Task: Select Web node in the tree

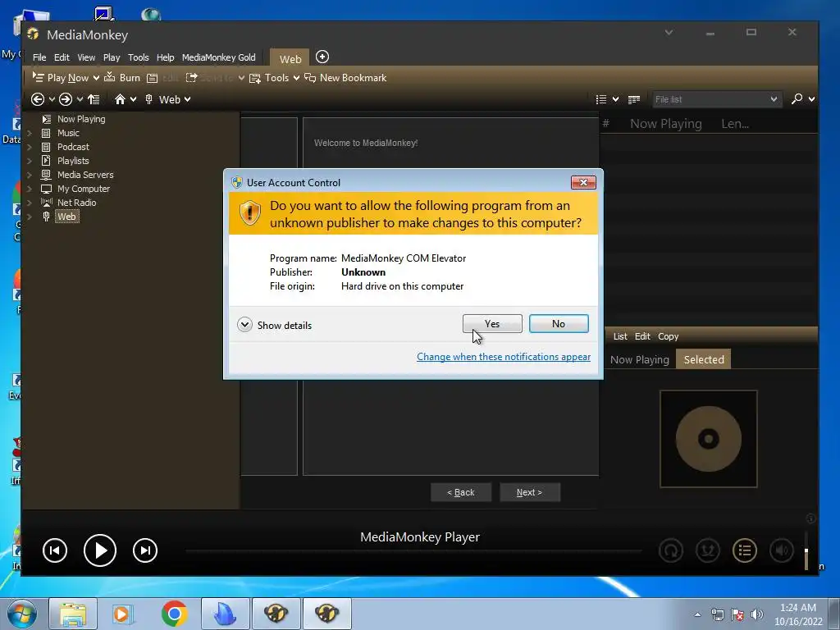Action: pyautogui.click(x=66, y=217)
